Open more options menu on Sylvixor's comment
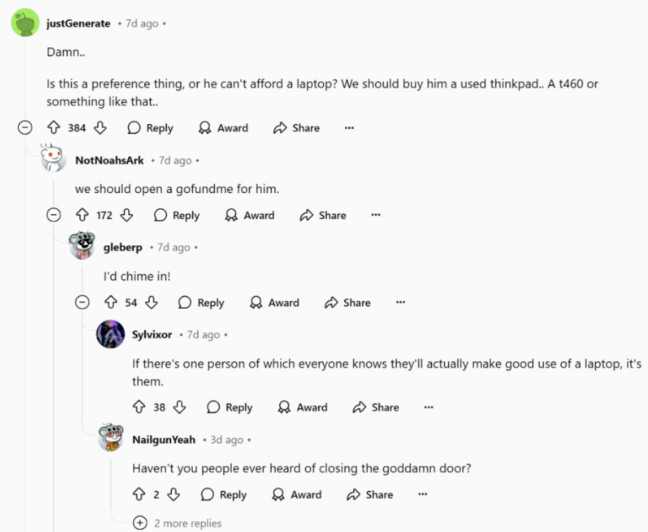The width and height of the screenshot is (648, 532). pos(429,407)
